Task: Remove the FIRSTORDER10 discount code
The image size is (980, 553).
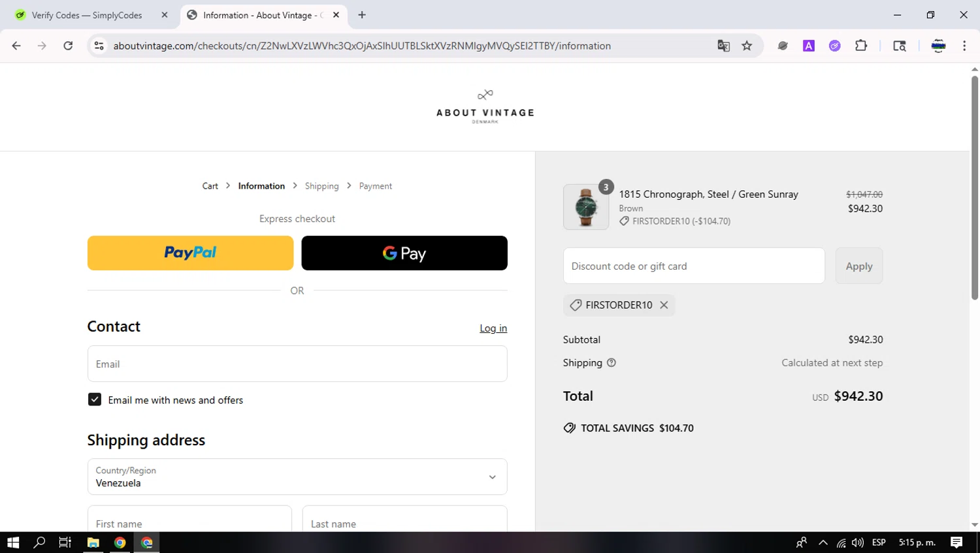Action: coord(664,305)
